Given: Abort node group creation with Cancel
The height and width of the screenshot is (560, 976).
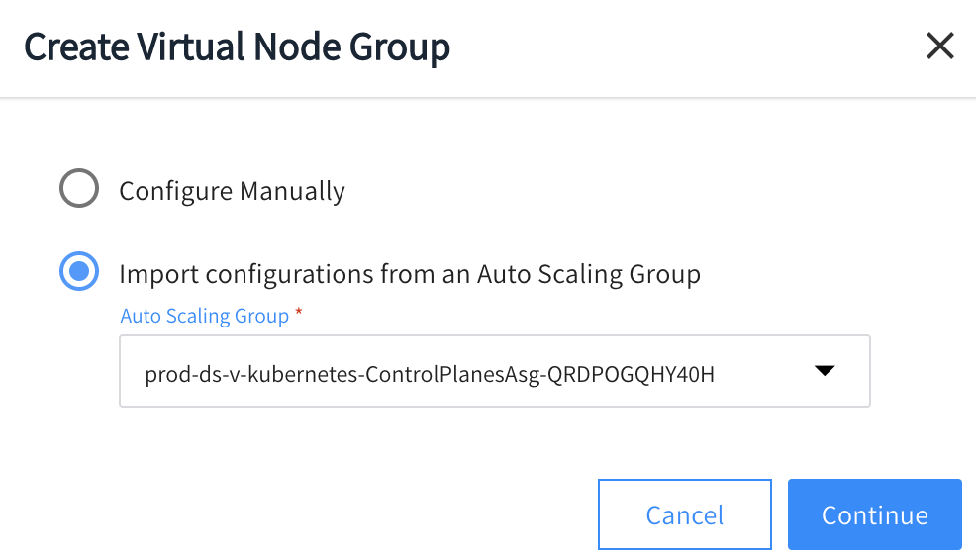Looking at the screenshot, I should [x=684, y=514].
